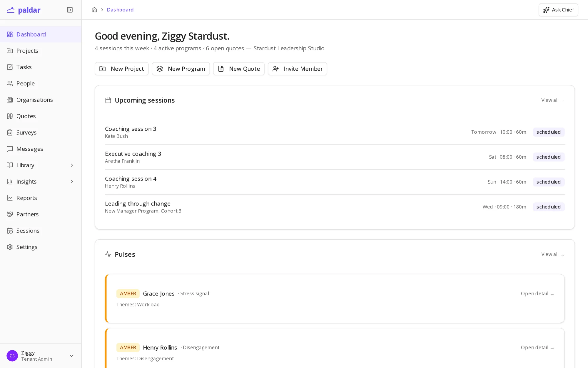Click the Partners handshake icon
This screenshot has width=588, height=368.
pyautogui.click(x=10, y=214)
